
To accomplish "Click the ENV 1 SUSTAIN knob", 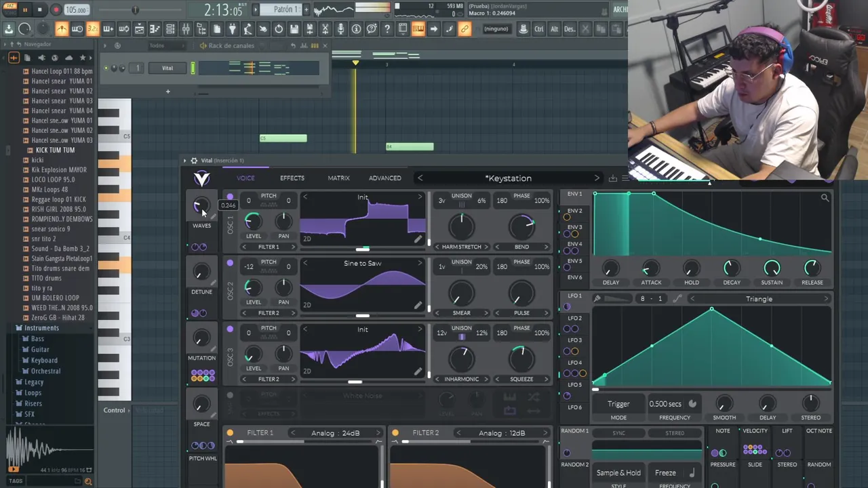I will click(772, 268).
